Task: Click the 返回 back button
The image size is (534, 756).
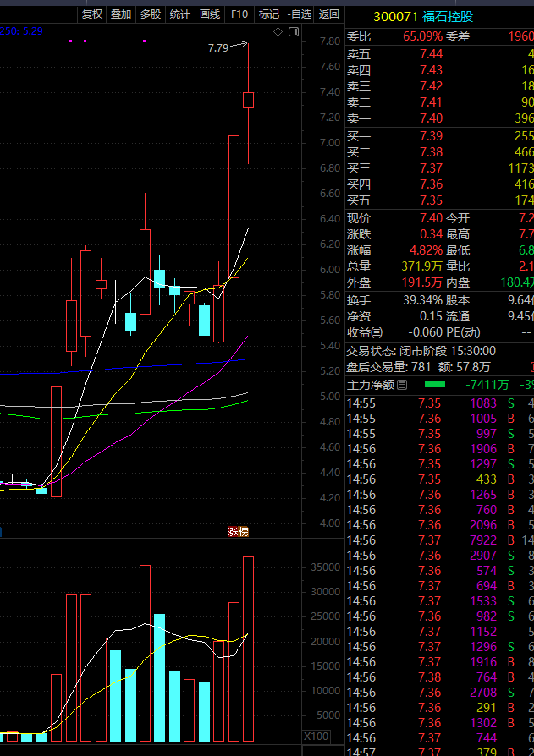Action: tap(329, 14)
